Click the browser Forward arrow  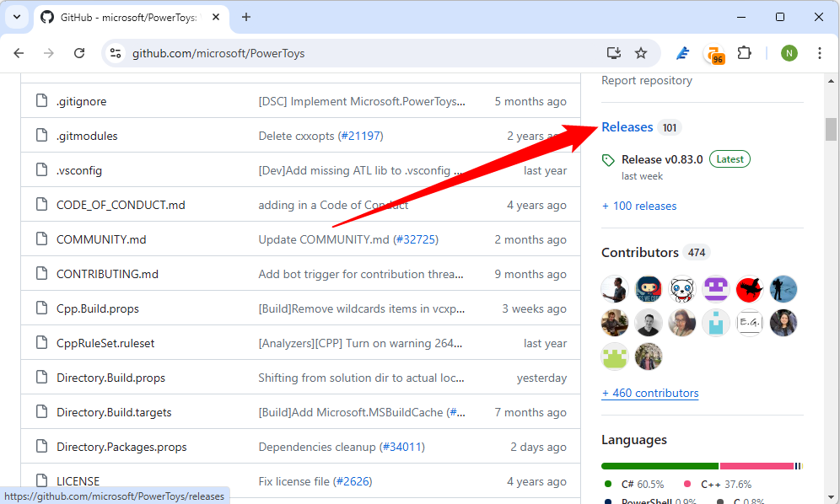49,53
